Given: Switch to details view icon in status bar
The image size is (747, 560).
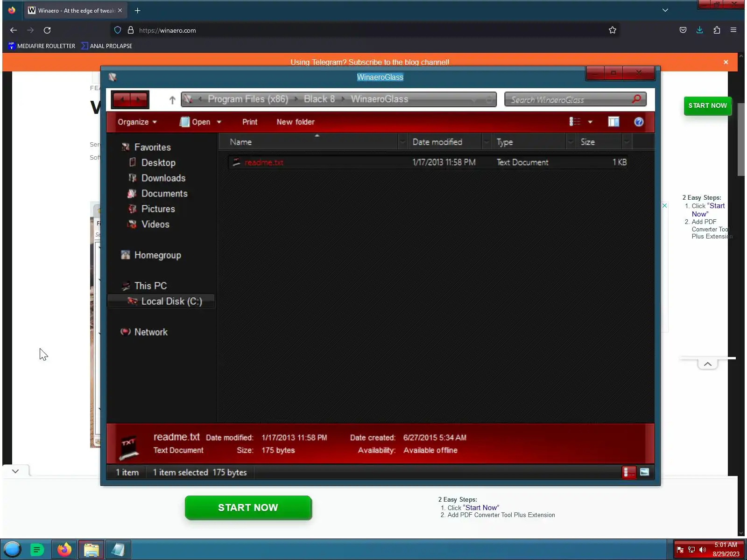Looking at the screenshot, I should pos(629,472).
